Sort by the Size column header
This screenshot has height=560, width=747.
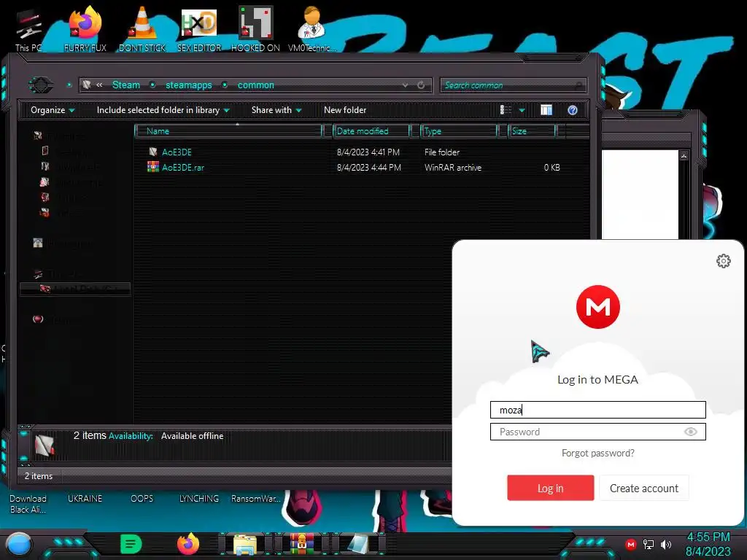pos(532,131)
